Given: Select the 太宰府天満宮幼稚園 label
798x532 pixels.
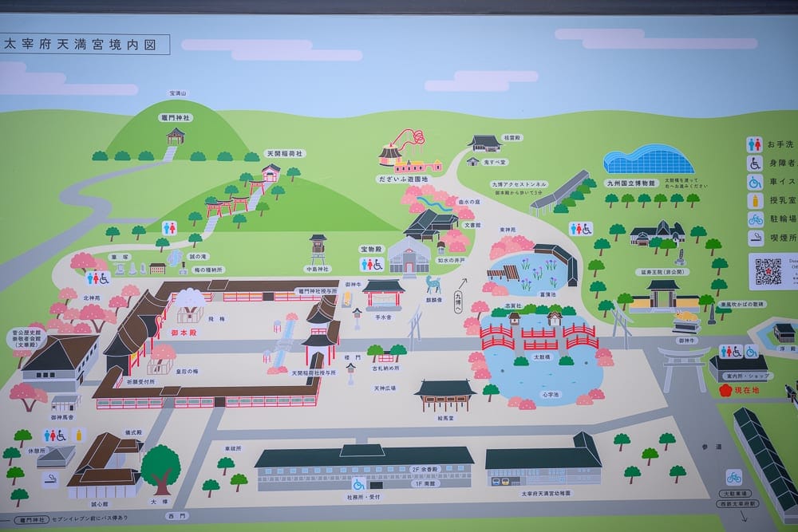Looking at the screenshot, I should pyautogui.click(x=546, y=494).
